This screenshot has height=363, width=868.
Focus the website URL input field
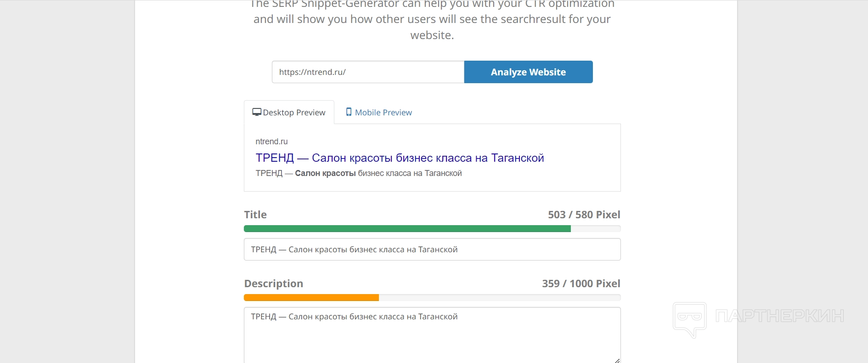point(367,72)
